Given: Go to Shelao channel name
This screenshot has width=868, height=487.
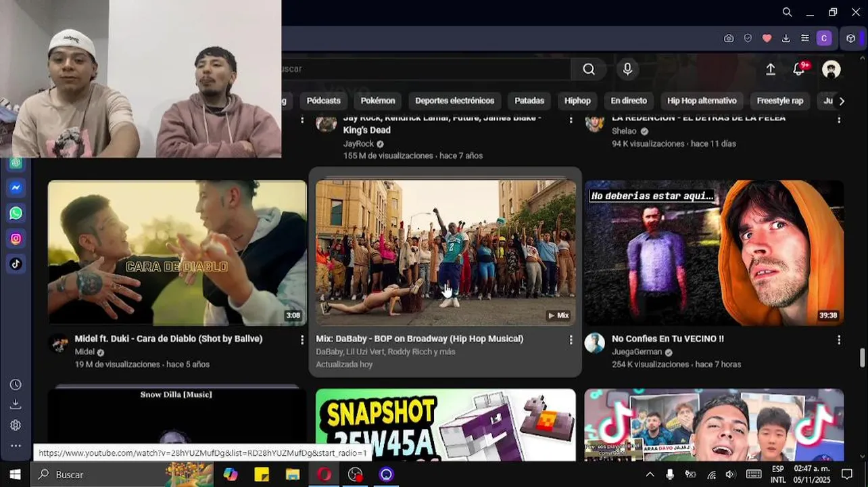Looking at the screenshot, I should pos(624,131).
